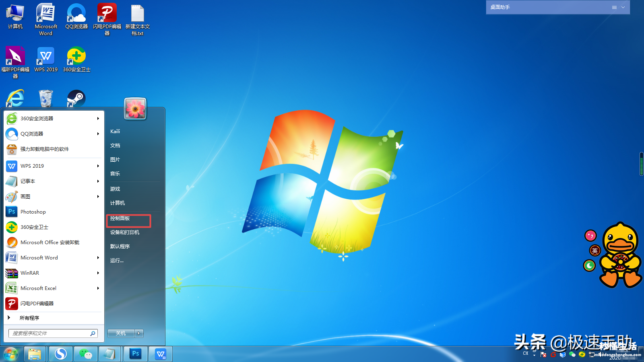Select the Recycle Bin desktop icon

[46, 98]
